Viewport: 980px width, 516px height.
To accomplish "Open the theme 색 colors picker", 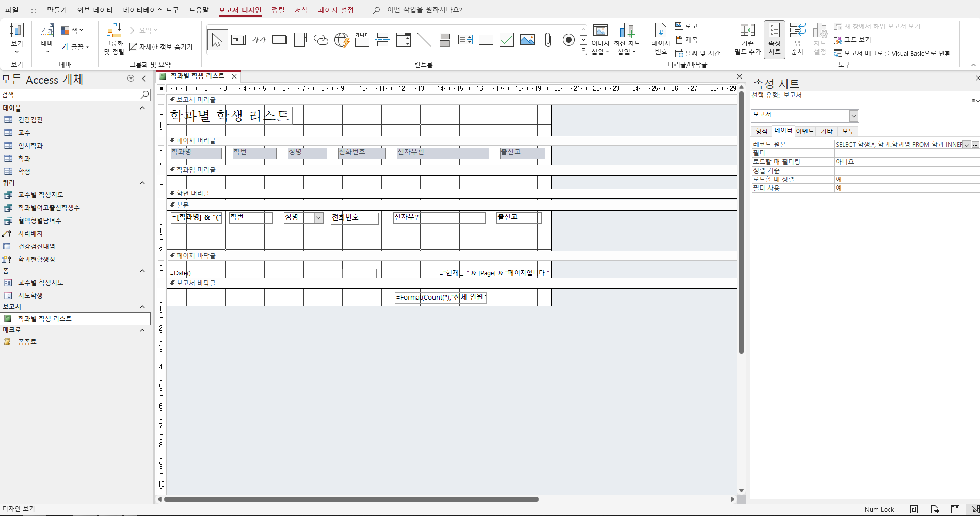I will tap(72, 30).
